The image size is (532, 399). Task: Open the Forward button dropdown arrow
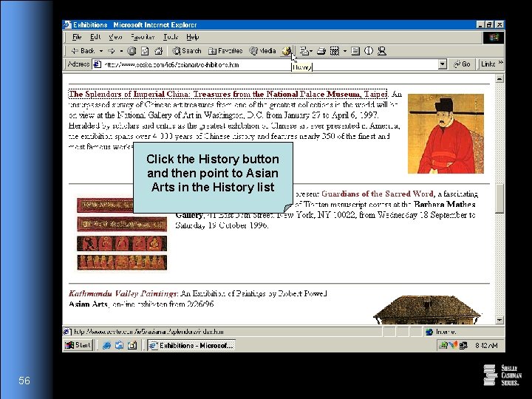point(121,51)
